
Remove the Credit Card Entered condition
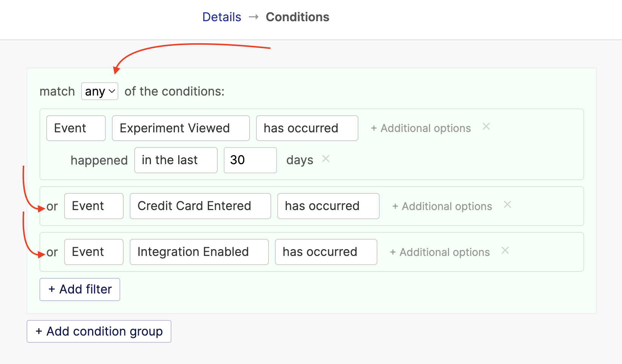coord(507,205)
